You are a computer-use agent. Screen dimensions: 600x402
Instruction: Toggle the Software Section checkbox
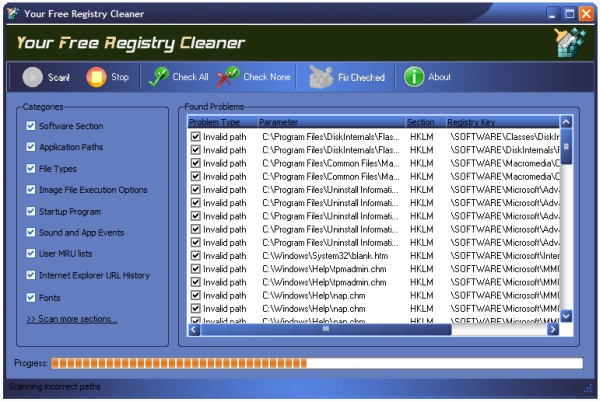pos(31,126)
